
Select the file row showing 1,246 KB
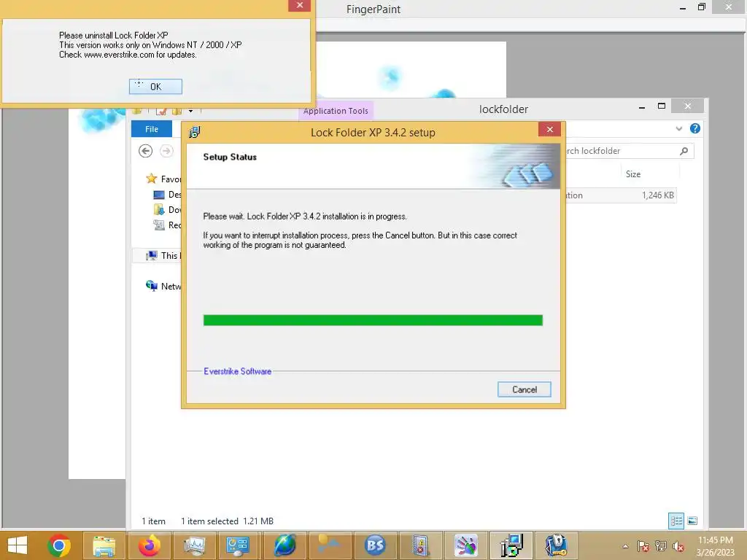pyautogui.click(x=621, y=195)
